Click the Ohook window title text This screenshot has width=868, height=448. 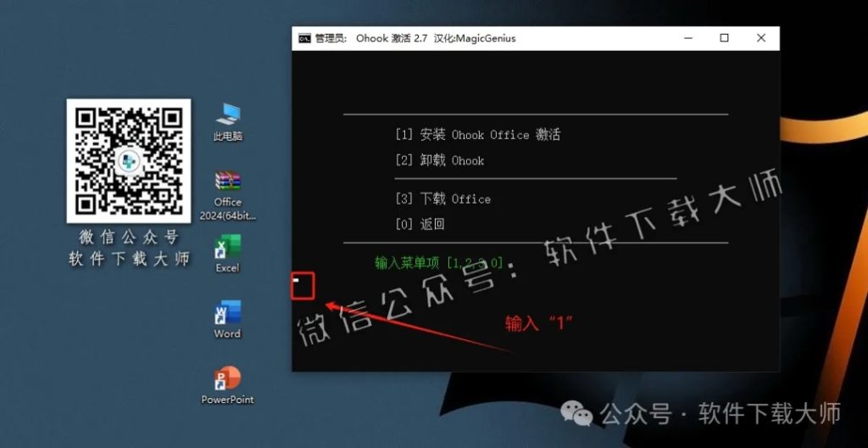pyautogui.click(x=415, y=38)
